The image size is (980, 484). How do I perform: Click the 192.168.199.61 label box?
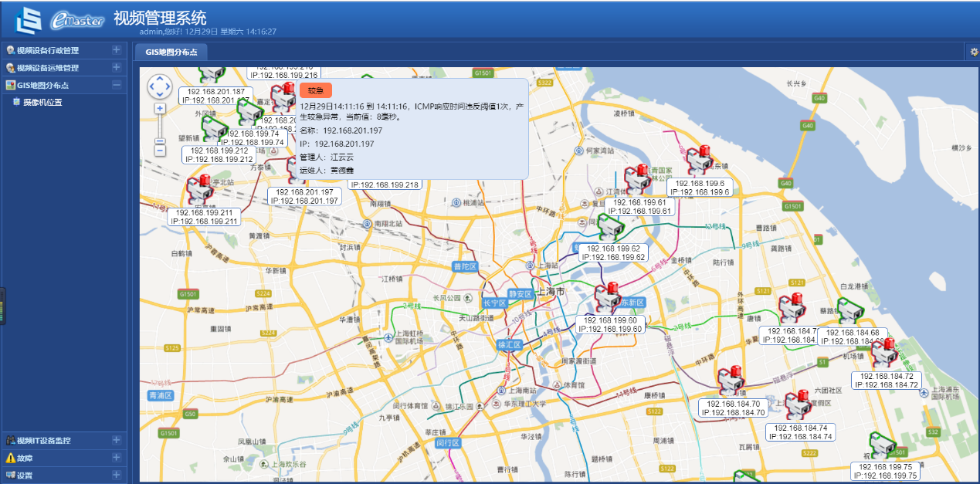[x=639, y=206]
